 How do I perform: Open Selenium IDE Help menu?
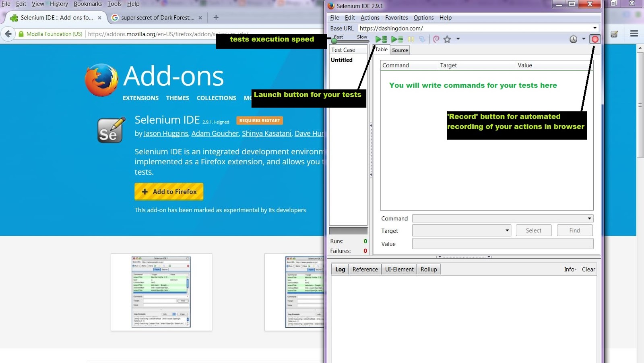[445, 18]
